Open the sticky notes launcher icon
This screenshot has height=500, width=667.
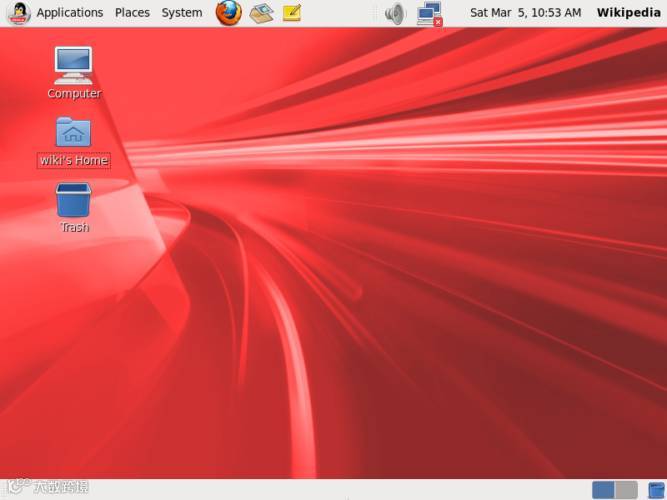292,13
